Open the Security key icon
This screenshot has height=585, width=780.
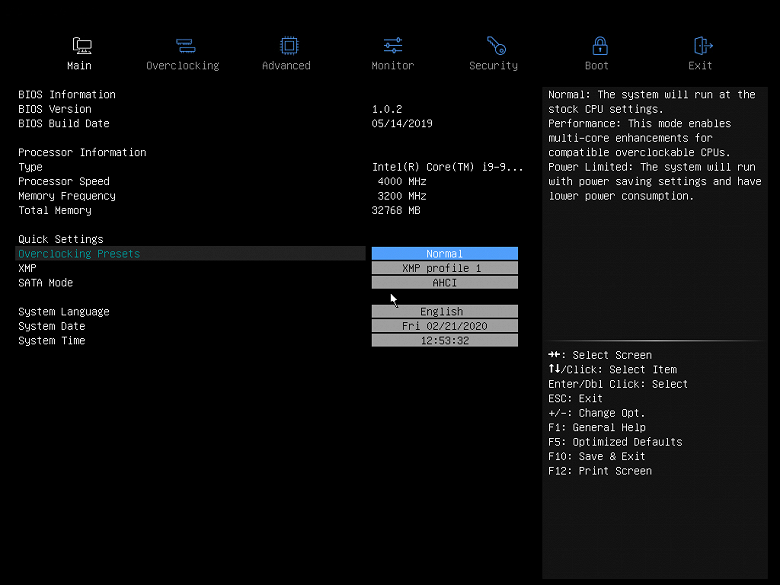coord(496,46)
